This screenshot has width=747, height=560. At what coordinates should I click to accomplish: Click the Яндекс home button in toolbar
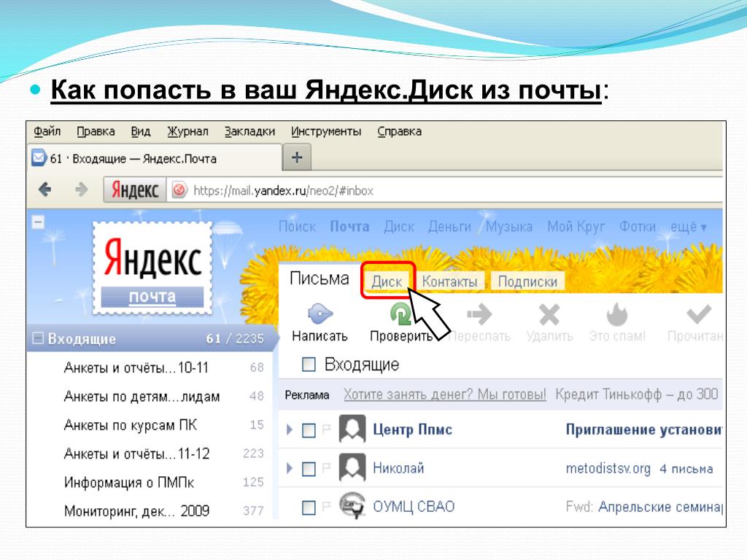click(x=135, y=190)
